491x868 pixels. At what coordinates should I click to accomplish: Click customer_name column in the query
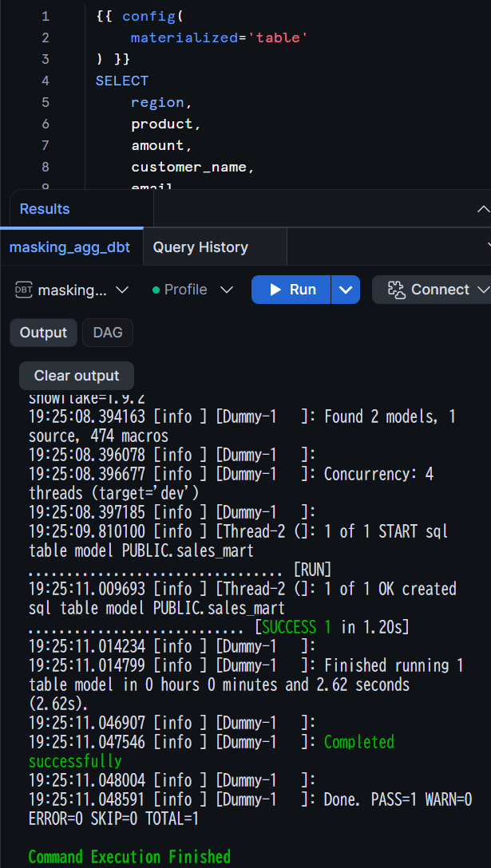[189, 167]
